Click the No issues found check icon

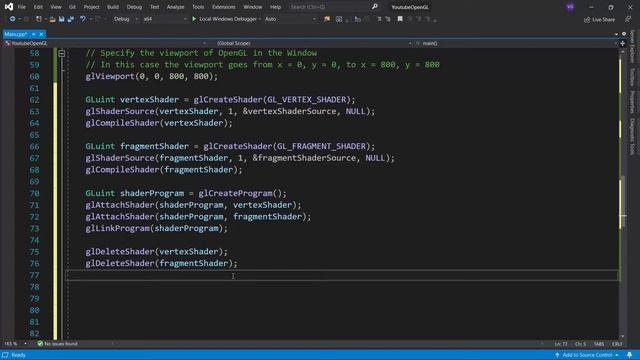tap(40, 344)
